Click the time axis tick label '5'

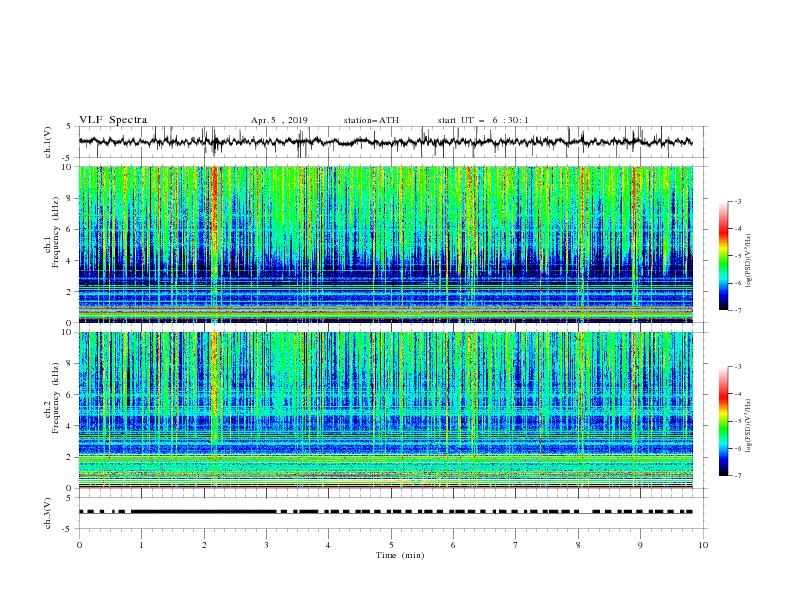pos(391,545)
